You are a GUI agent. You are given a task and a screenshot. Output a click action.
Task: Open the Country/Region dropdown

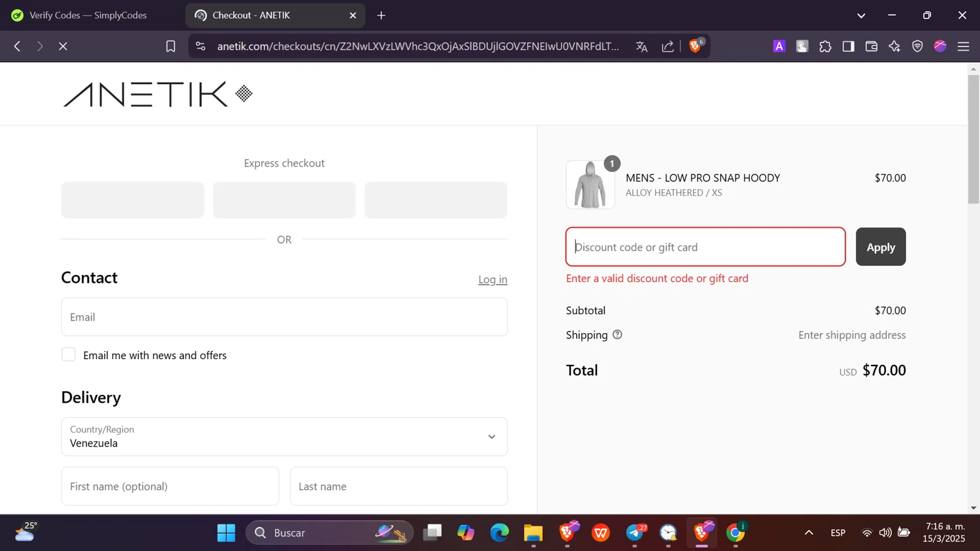pos(284,437)
